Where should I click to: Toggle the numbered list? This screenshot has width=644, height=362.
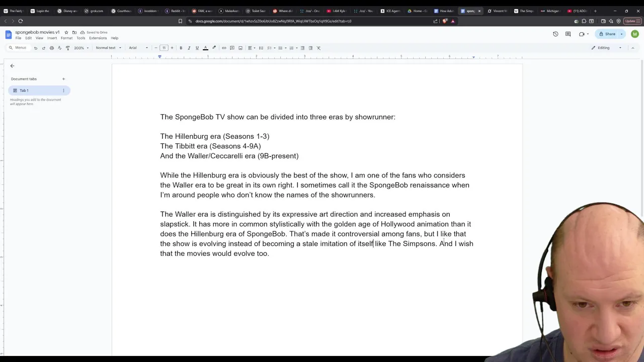(x=291, y=48)
